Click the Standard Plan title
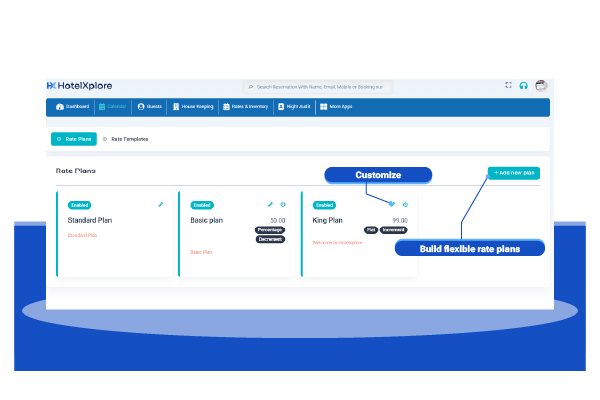Image resolution: width=600 pixels, height=400 pixels. pos(90,220)
